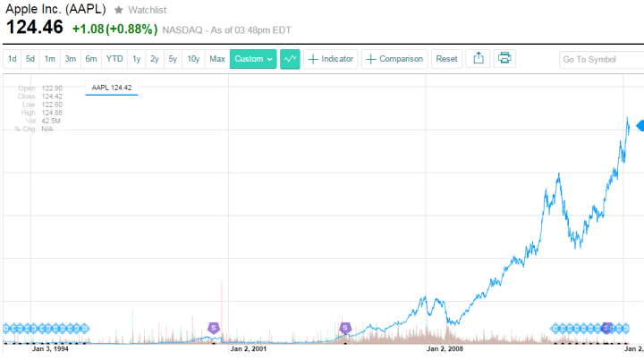This screenshot has width=644, height=360.
Task: Click the purple split marker near 2001
Action: [213, 328]
